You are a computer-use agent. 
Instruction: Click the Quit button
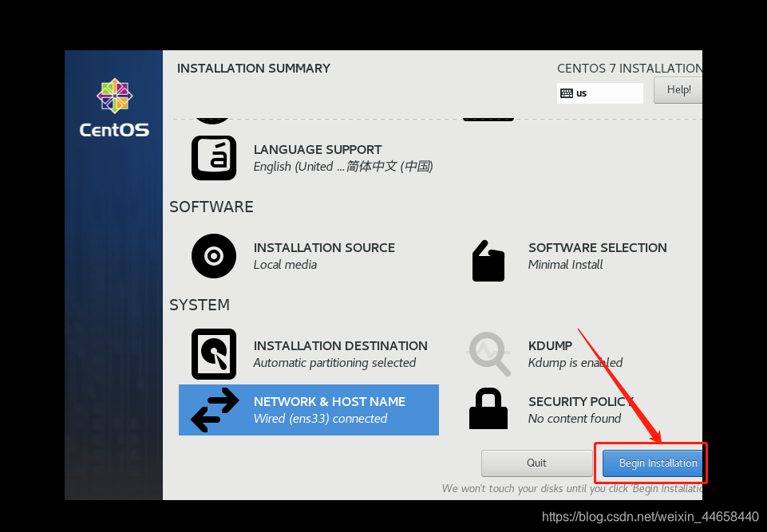pyautogui.click(x=536, y=463)
